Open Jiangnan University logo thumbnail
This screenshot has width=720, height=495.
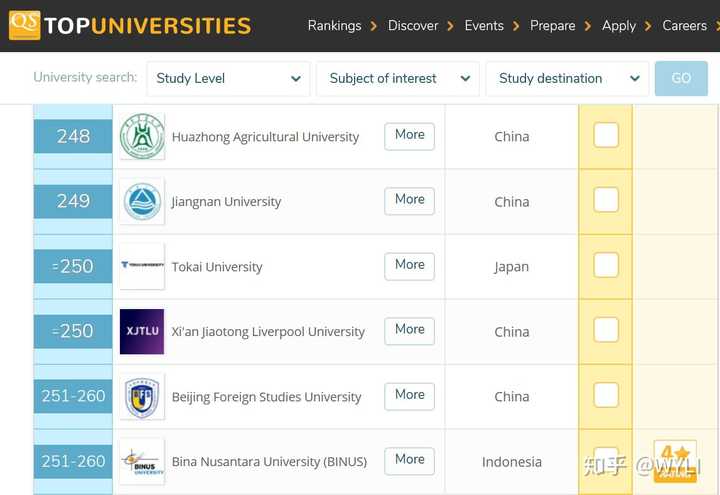point(142,202)
